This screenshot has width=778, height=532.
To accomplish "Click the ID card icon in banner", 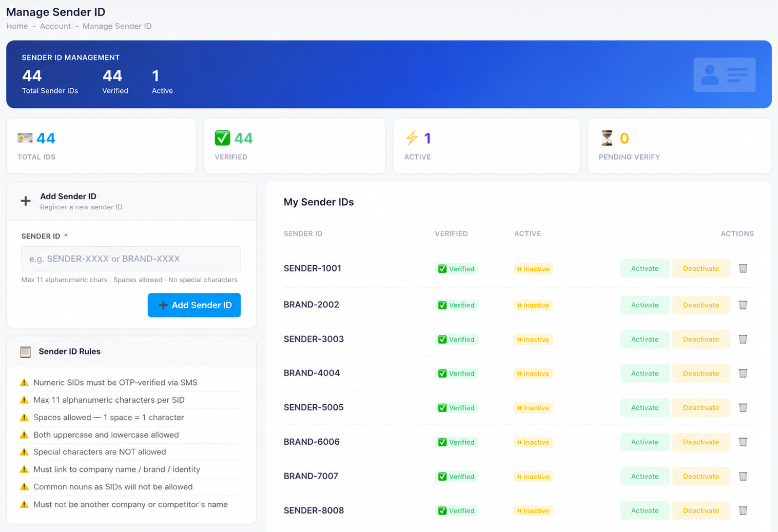I will click(724, 75).
